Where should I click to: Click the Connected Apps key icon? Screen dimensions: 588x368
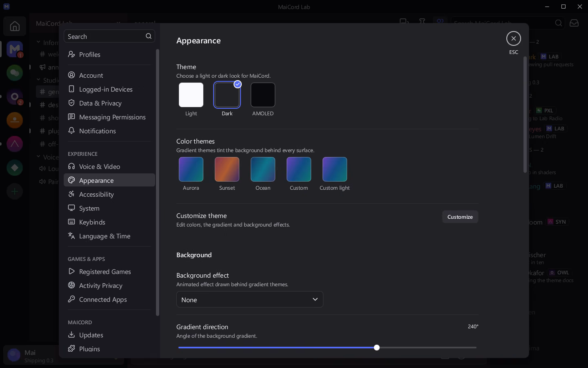coord(71,299)
